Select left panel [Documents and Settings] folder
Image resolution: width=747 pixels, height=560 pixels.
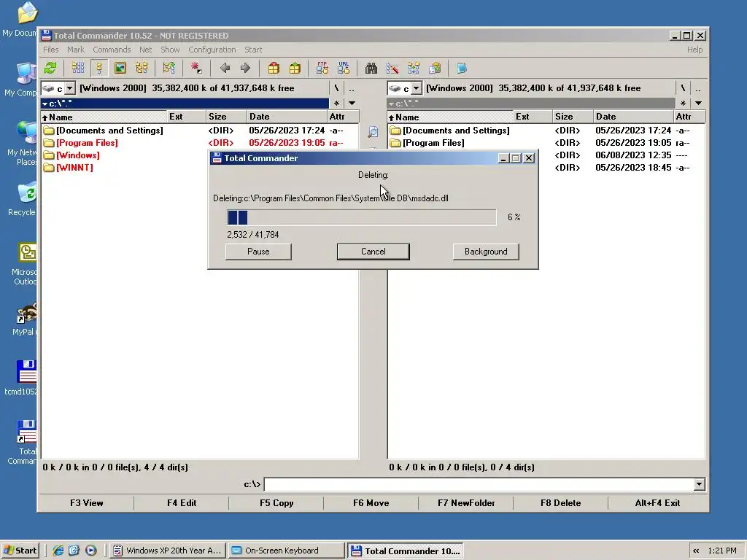[x=104, y=131]
